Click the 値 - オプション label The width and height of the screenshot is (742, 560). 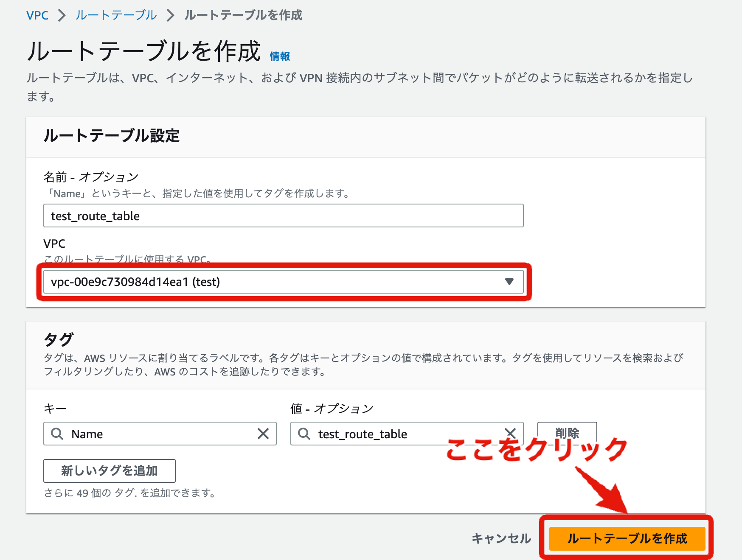point(332,408)
